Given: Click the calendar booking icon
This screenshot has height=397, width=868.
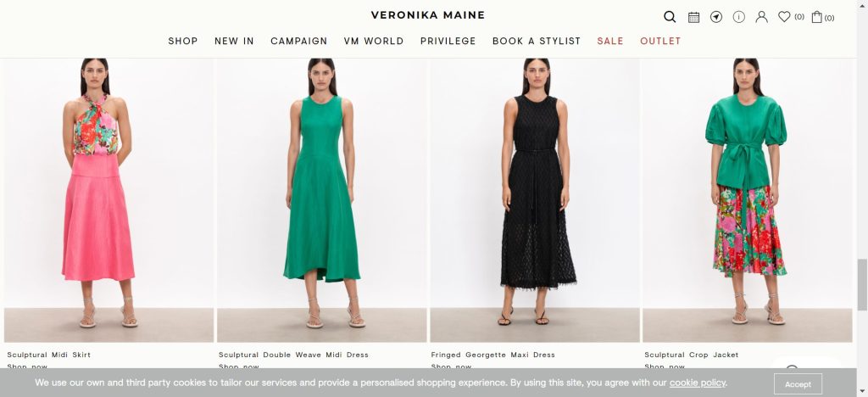Looking at the screenshot, I should click(x=693, y=17).
